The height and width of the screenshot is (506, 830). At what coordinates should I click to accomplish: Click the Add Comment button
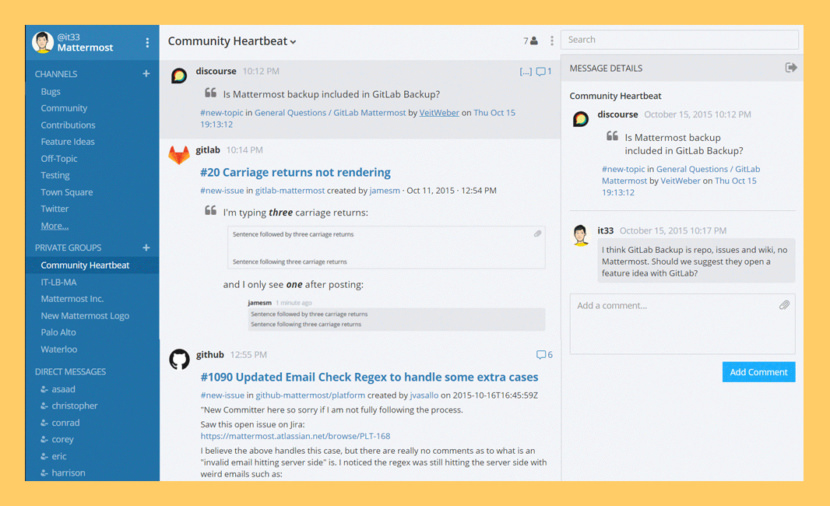point(759,372)
